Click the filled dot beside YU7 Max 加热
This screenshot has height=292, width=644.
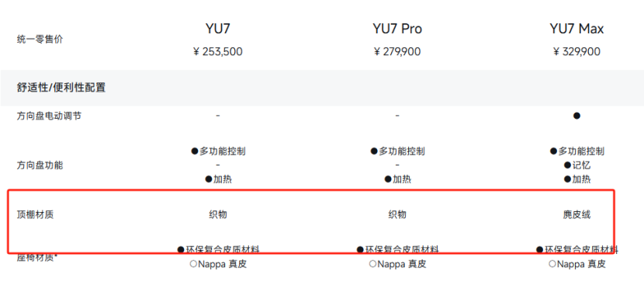click(568, 179)
